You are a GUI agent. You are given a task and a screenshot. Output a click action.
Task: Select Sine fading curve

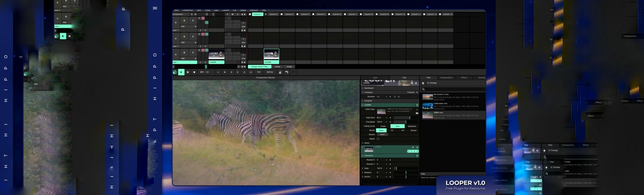point(398,126)
